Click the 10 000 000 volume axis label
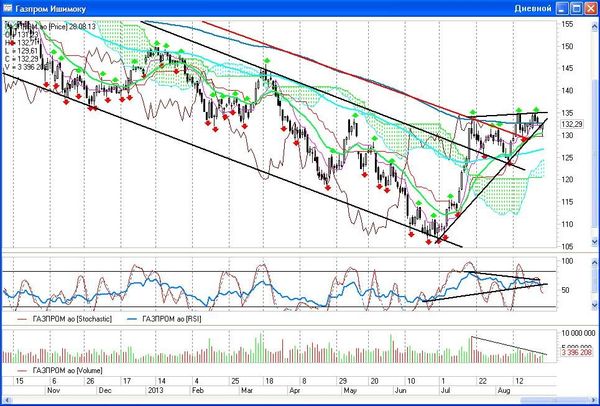 pyautogui.click(x=578, y=333)
